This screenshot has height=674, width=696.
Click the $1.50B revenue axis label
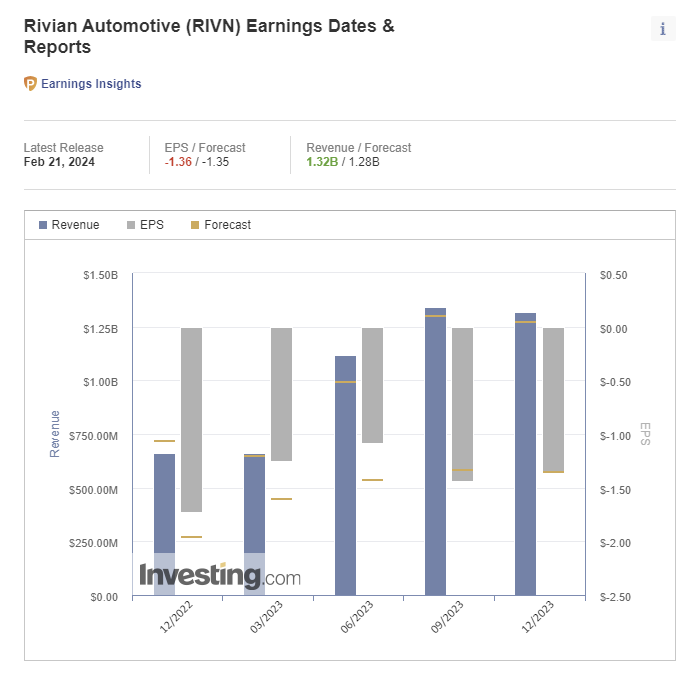(101, 275)
